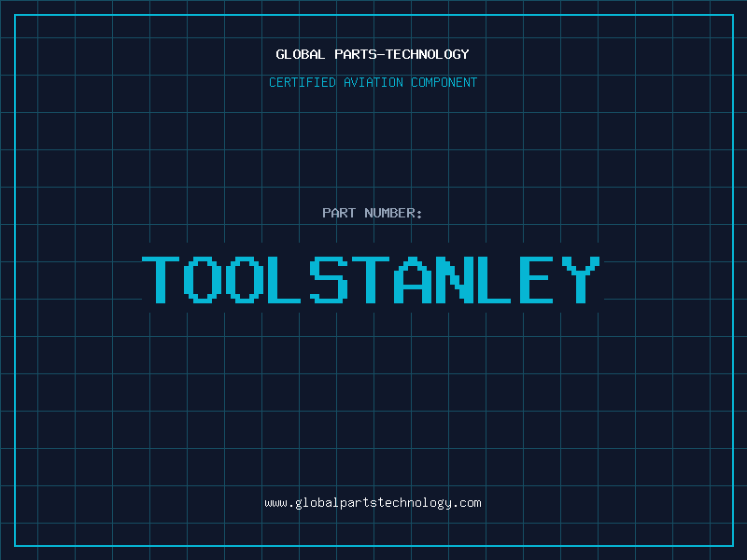Open the www.globalpartstechnology.com link

373,503
